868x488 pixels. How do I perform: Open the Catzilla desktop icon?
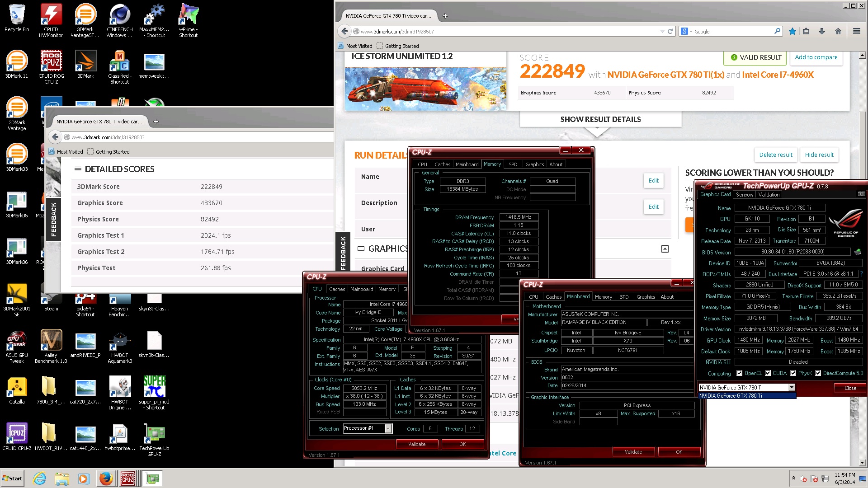coord(17,389)
